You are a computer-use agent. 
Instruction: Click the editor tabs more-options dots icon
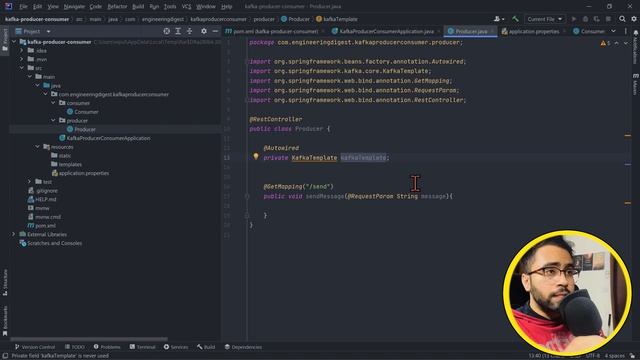[625, 31]
